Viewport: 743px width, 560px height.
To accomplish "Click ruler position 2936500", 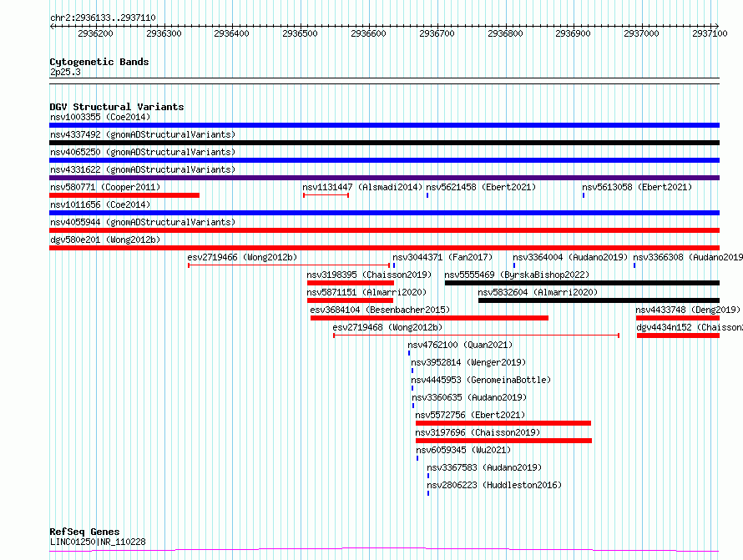I will click(300, 33).
